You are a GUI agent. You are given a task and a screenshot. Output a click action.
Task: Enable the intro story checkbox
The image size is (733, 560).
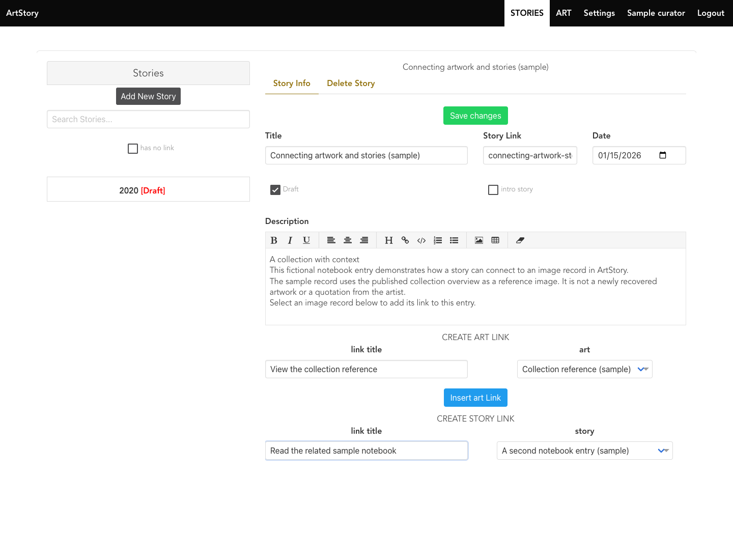click(x=493, y=190)
